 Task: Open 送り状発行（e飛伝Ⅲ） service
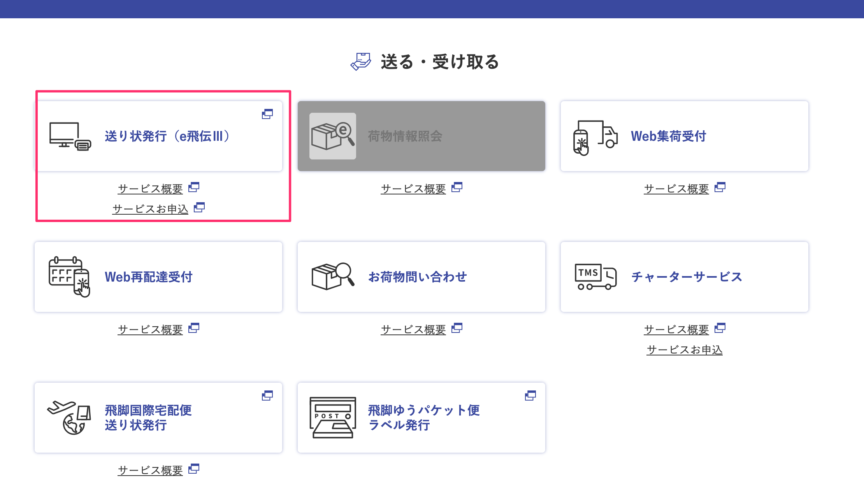pyautogui.click(x=167, y=136)
